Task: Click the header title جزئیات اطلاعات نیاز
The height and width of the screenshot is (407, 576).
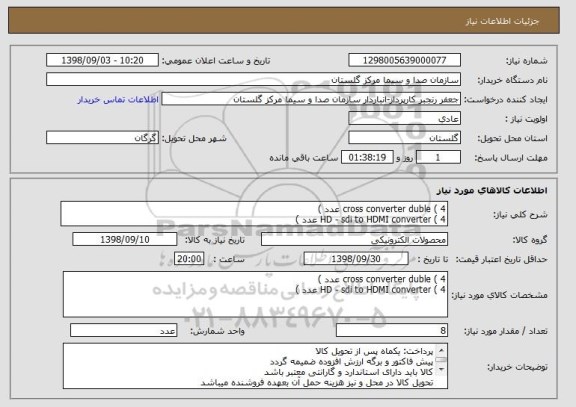Action: (502, 21)
